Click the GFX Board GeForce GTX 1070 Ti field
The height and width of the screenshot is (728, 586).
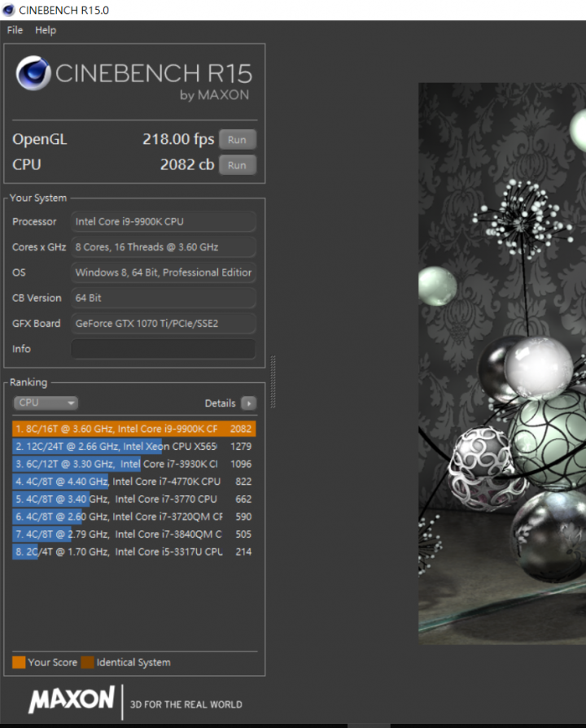163,324
